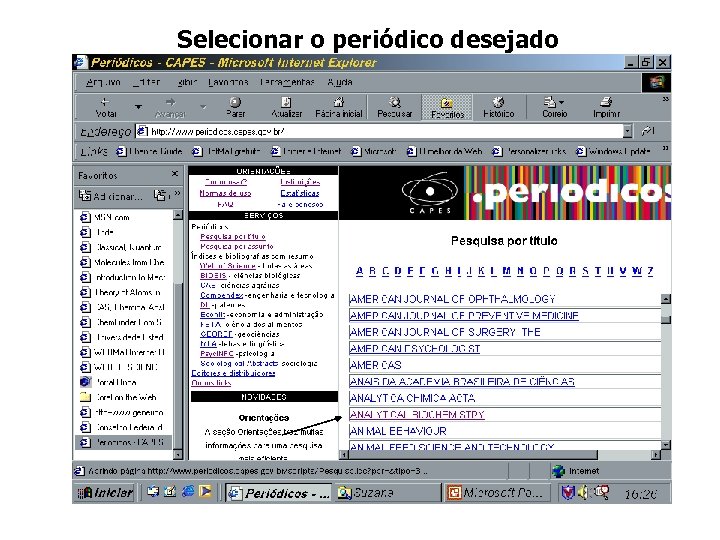Viewport: 720px width, 540px height.
Task: Open the Compendex link
Action: pyautogui.click(x=221, y=295)
